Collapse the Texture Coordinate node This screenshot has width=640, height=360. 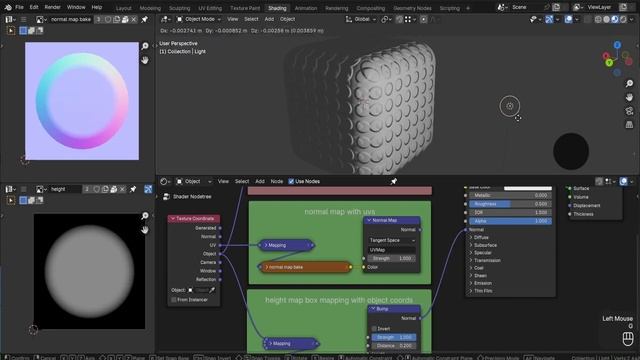click(172, 219)
